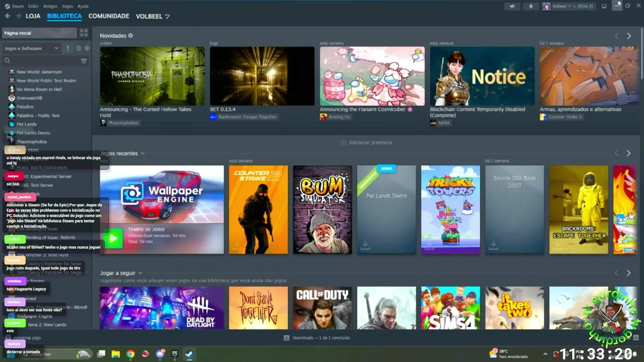
Task: Open the Jogos menu
Action: click(x=67, y=6)
